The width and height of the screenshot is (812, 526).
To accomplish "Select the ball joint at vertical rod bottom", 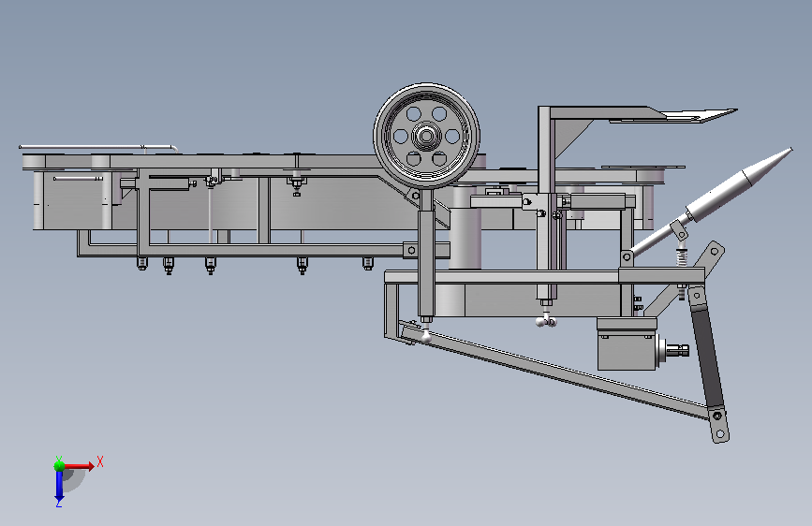I will pos(426,337).
